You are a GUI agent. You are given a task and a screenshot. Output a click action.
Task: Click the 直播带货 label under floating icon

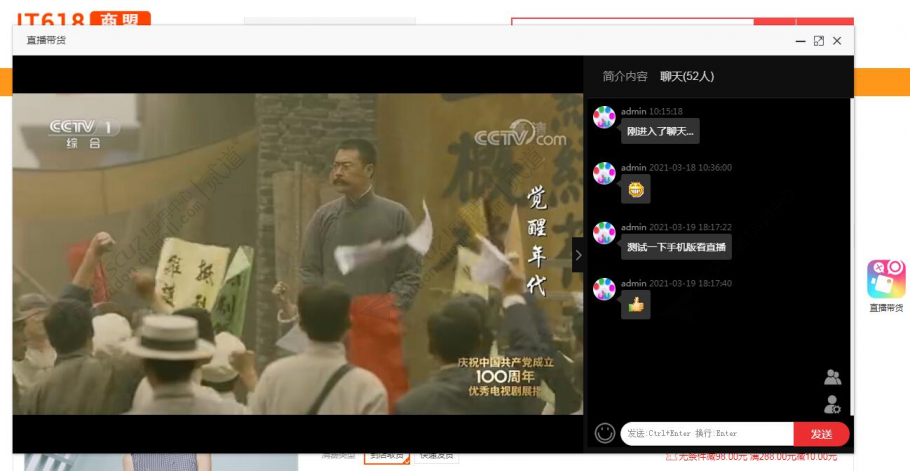pyautogui.click(x=886, y=308)
